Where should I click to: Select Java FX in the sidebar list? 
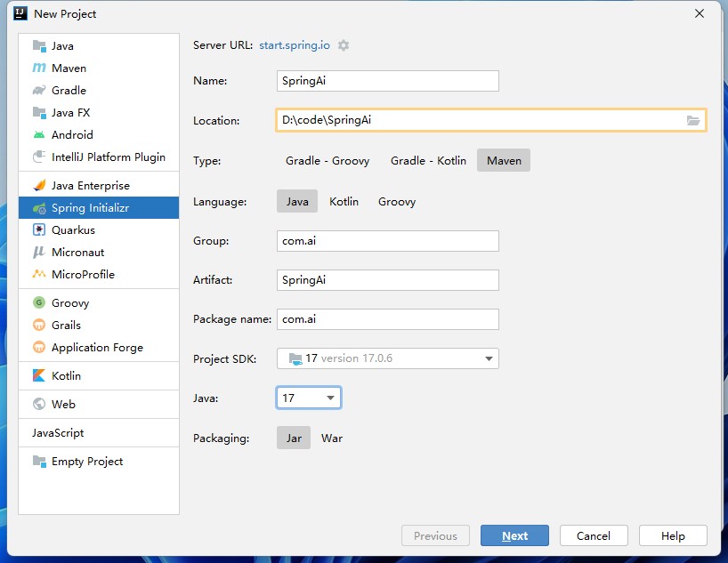click(x=99, y=112)
